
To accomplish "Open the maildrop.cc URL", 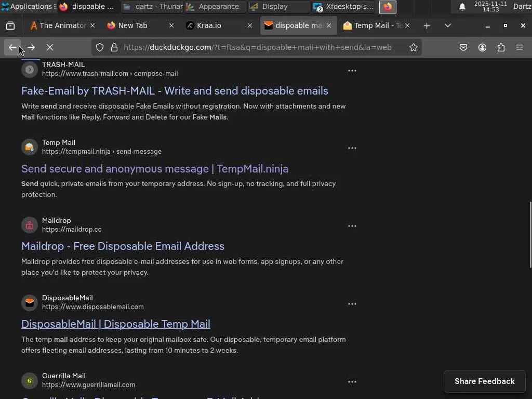I will (72, 230).
